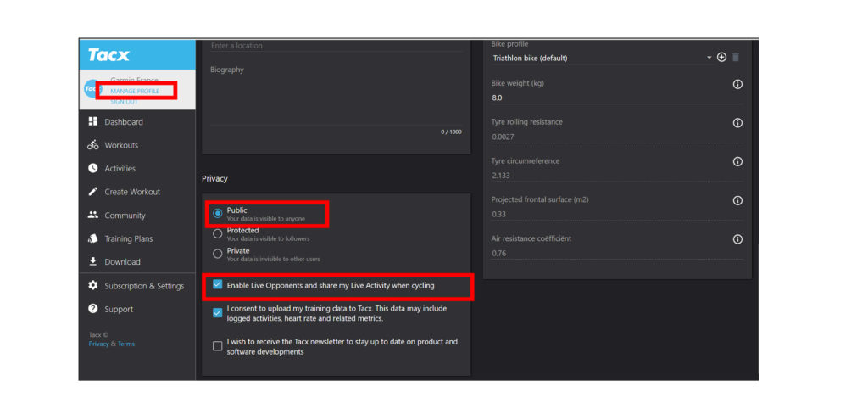Click the Privacy section heading
The width and height of the screenshot is (868, 420).
coord(214,178)
